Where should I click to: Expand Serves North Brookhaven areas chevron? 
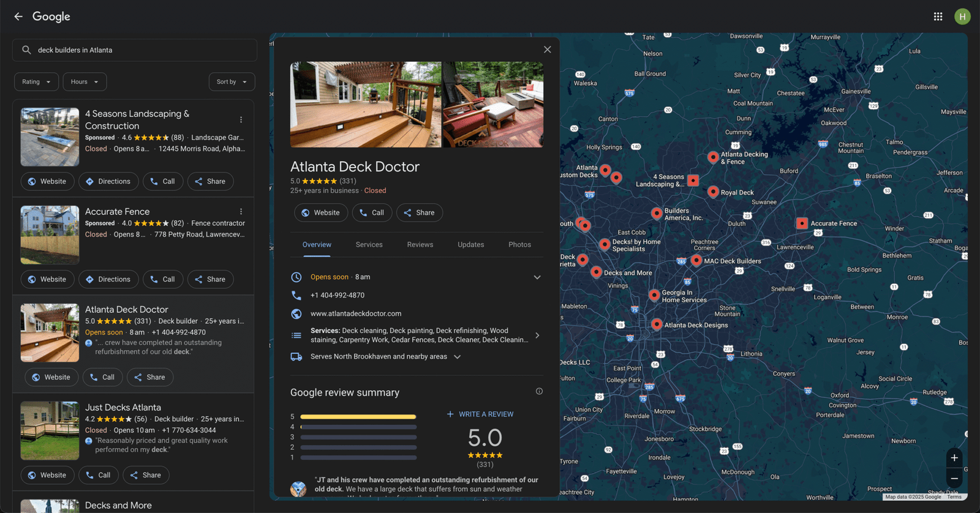457,356
